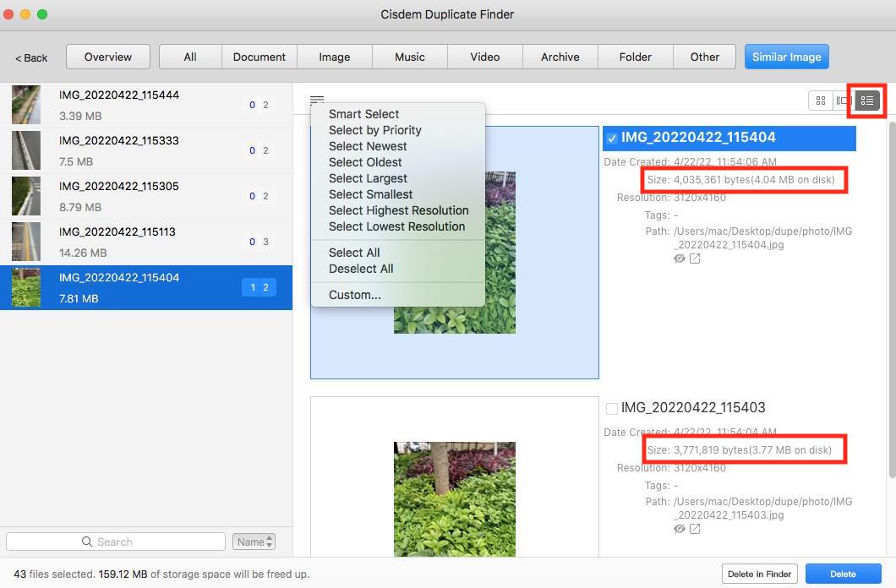This screenshot has height=588, width=896.
Task: Check the IMG_20220422_115403 checkbox
Action: (612, 407)
